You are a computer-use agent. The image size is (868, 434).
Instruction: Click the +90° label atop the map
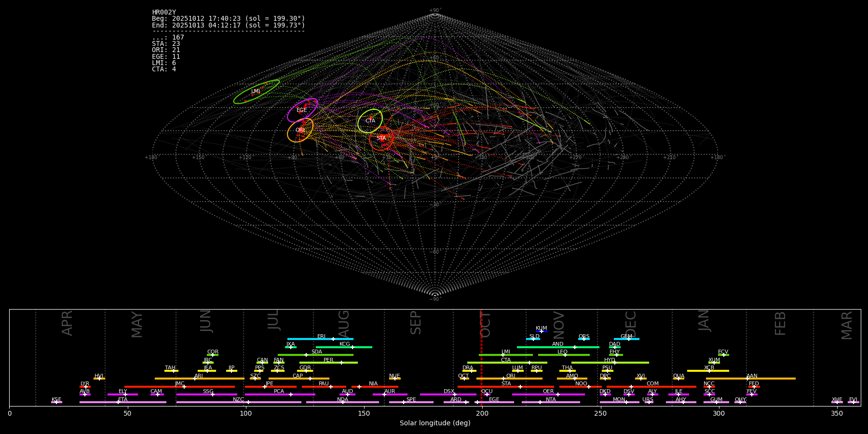click(x=435, y=10)
